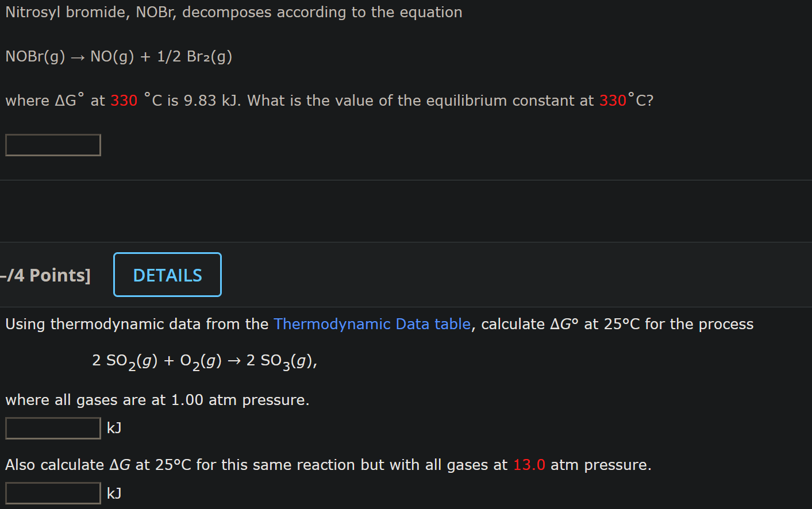Screen dimensions: 812x509
Task: Click the 2 SO2 reaction equation text
Action: (204, 361)
